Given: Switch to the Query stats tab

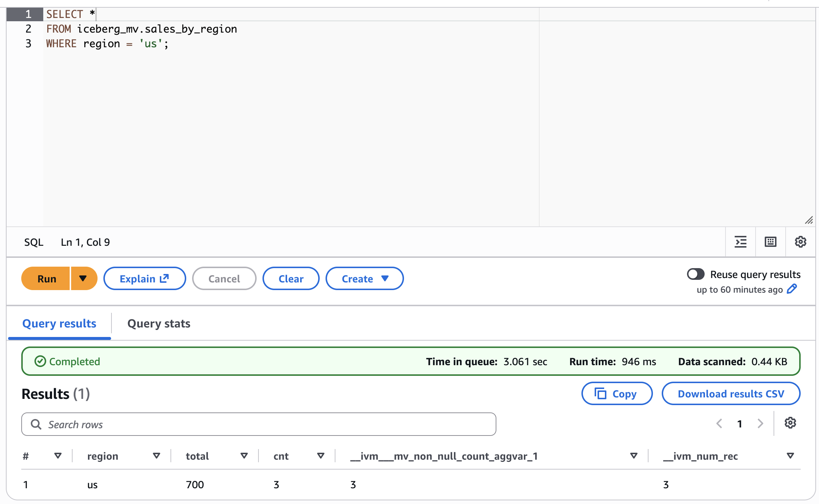Looking at the screenshot, I should point(159,324).
